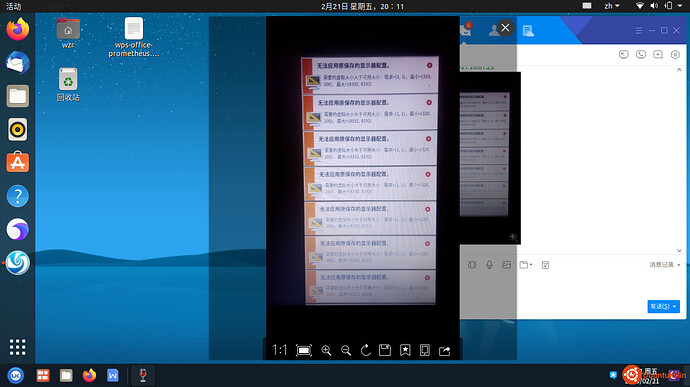Send the image to phone
690x387 pixels.
coord(425,350)
